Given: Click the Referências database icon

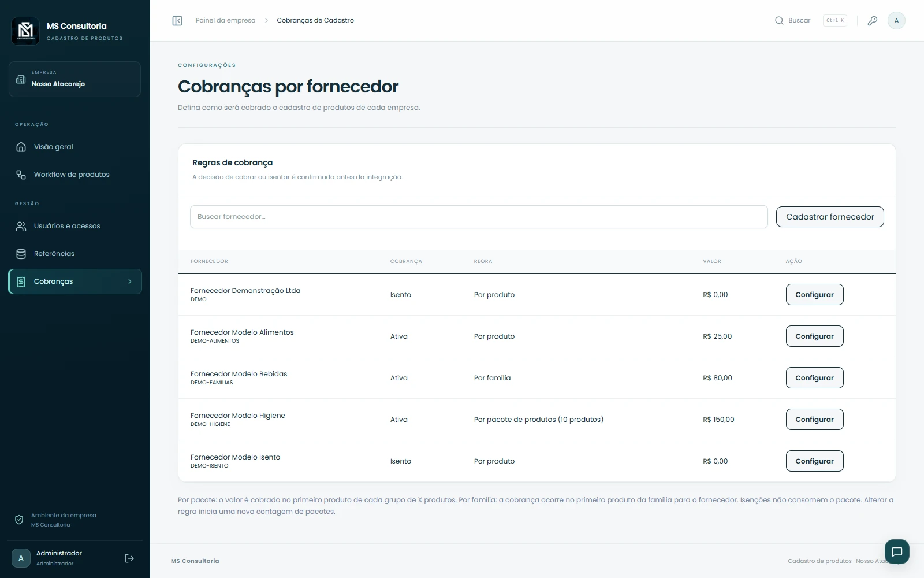Looking at the screenshot, I should (21, 254).
